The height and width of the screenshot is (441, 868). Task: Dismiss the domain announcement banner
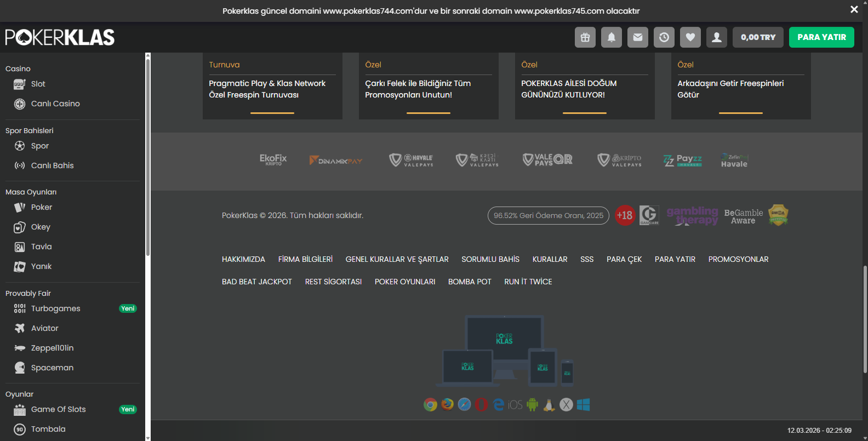point(854,9)
